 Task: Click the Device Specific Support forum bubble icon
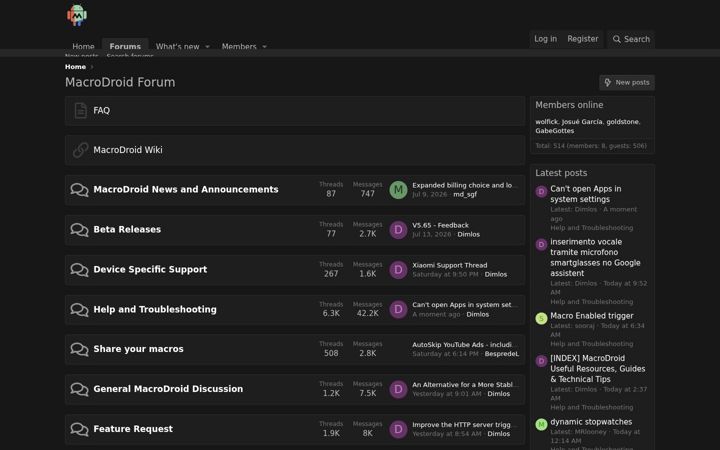point(79,270)
